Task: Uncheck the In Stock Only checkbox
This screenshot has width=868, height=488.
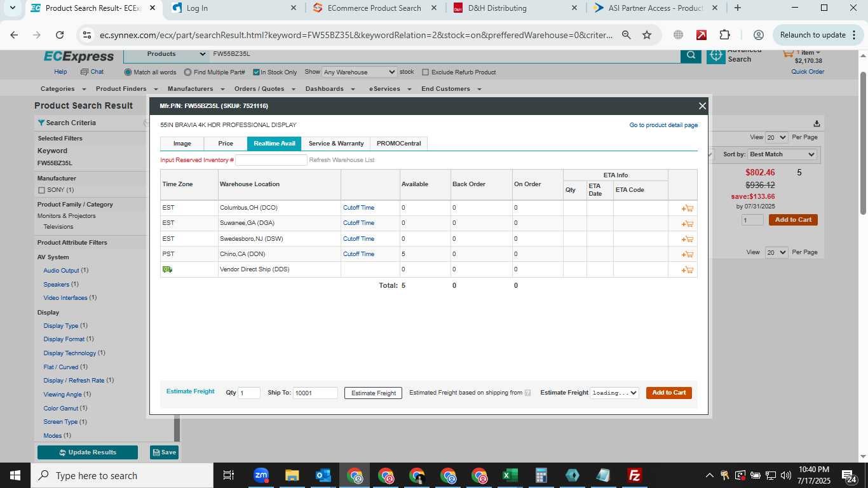Action: coord(256,72)
